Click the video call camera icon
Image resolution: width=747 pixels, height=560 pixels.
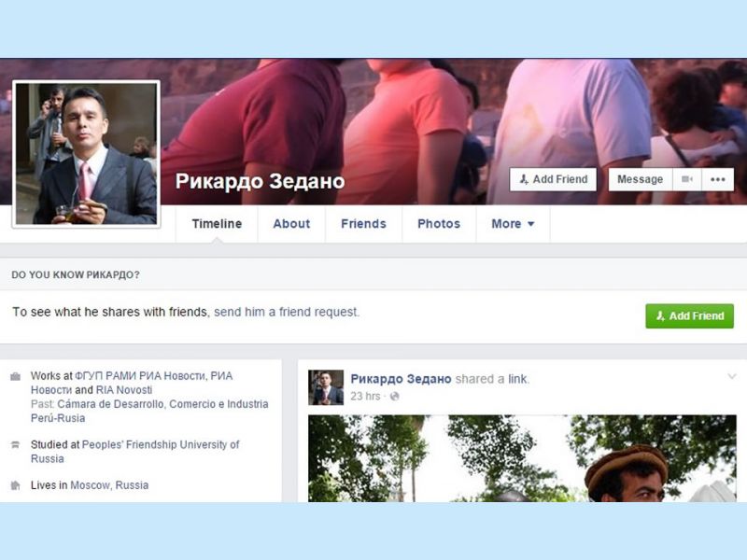tap(687, 179)
